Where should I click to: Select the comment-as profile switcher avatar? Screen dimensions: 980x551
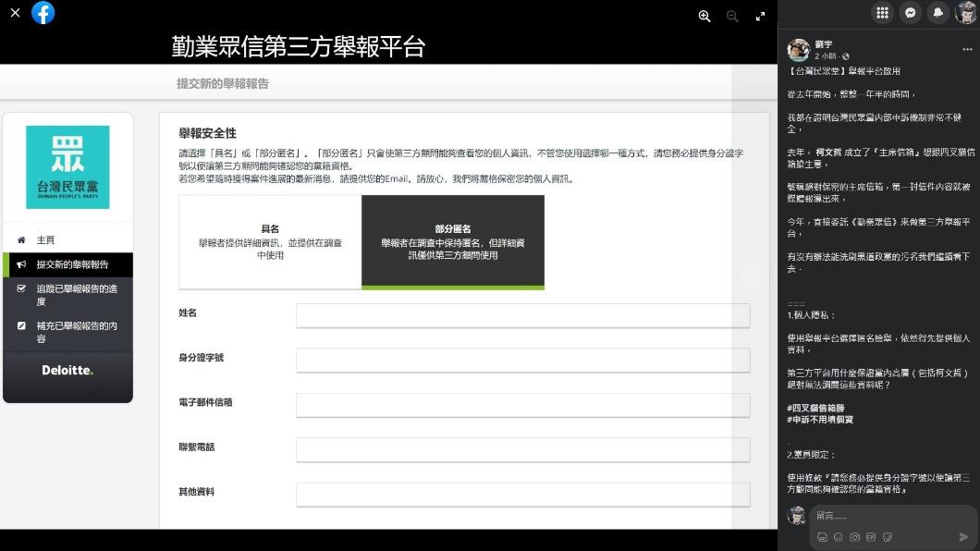tap(796, 515)
